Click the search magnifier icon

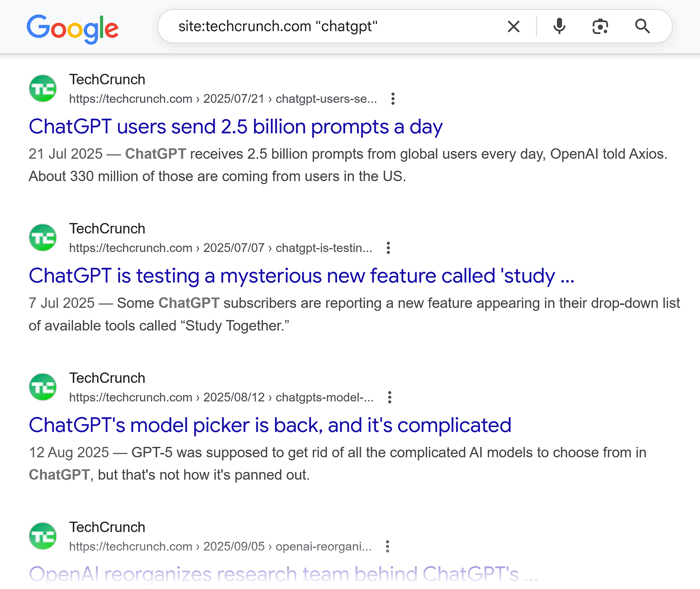pyautogui.click(x=642, y=26)
